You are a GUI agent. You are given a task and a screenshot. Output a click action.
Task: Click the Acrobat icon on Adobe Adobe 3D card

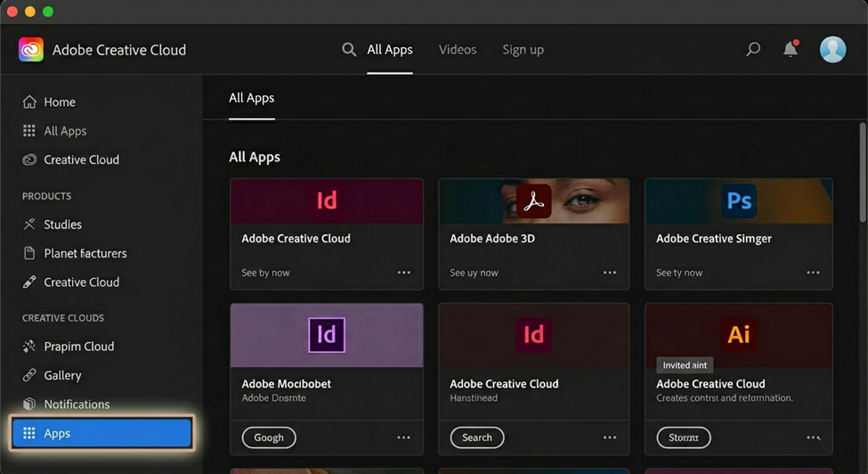[x=533, y=201]
